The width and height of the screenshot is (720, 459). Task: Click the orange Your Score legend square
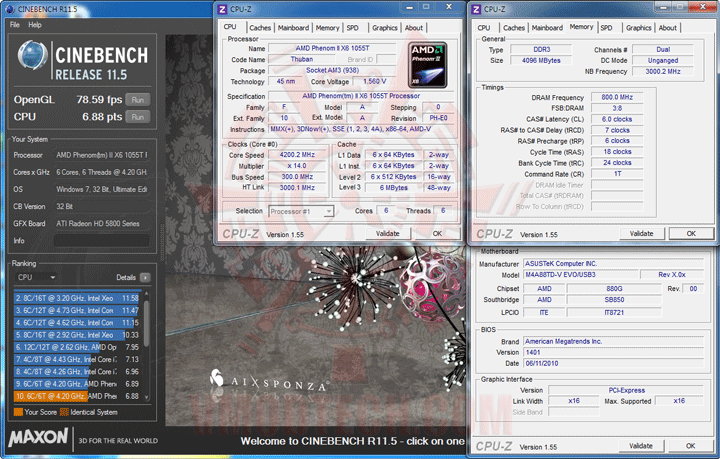(x=18, y=412)
